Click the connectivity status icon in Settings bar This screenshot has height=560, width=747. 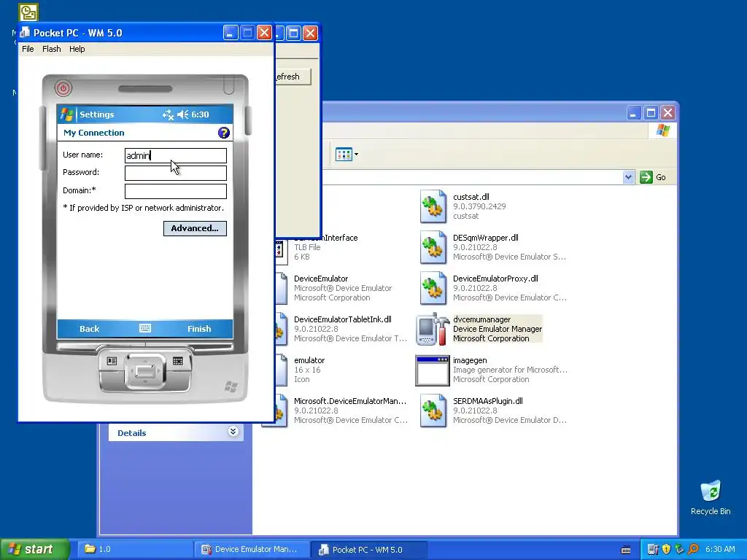coord(168,114)
